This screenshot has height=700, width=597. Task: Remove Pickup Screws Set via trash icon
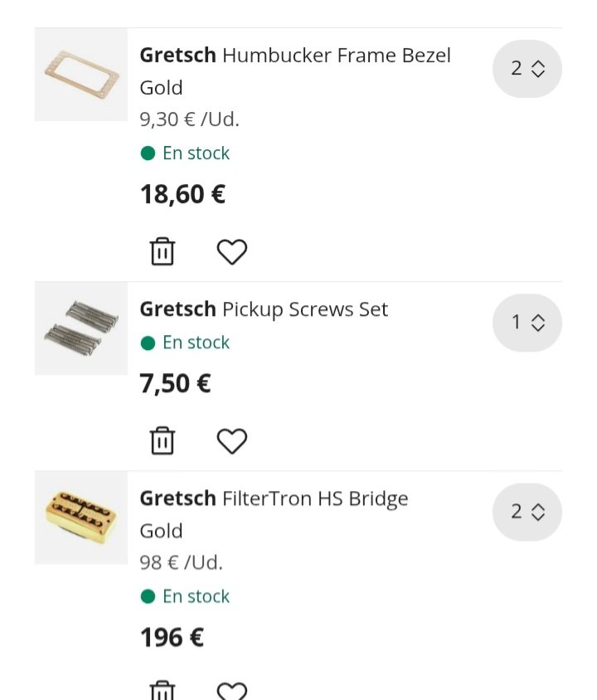coord(163,440)
